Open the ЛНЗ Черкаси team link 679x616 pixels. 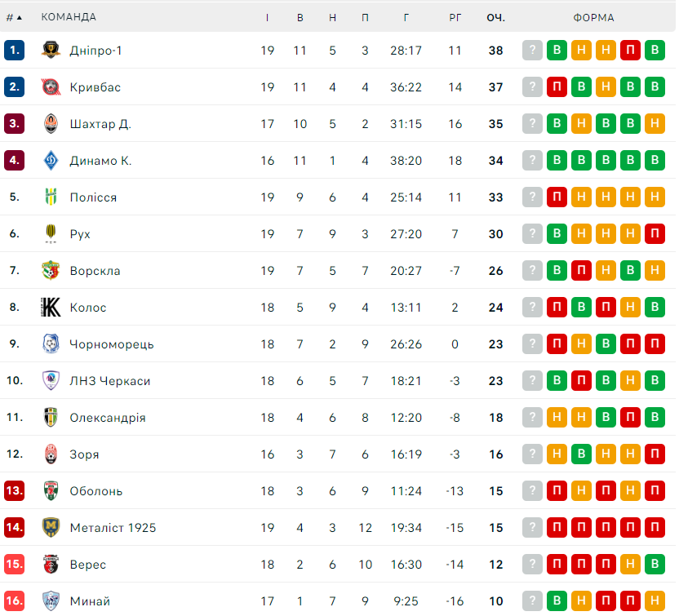point(110,381)
